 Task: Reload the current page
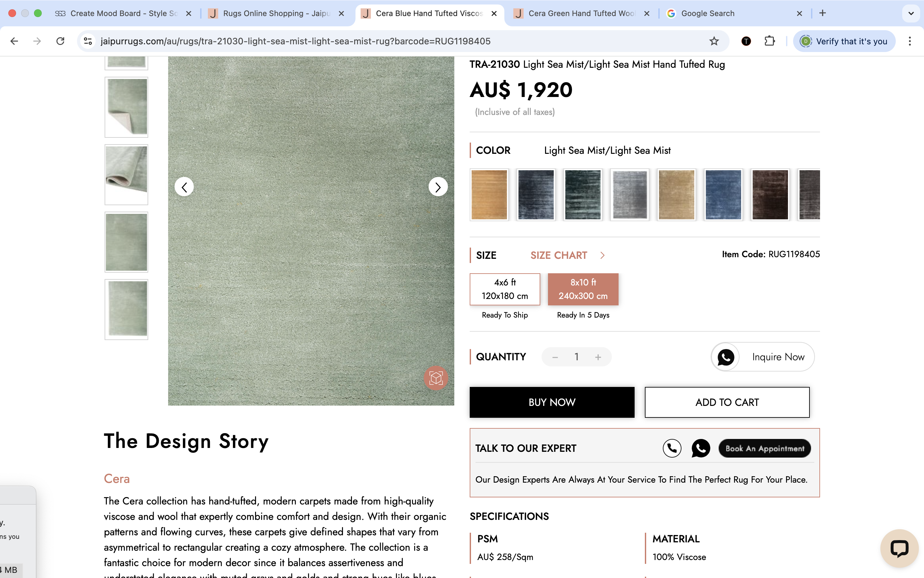pyautogui.click(x=60, y=41)
